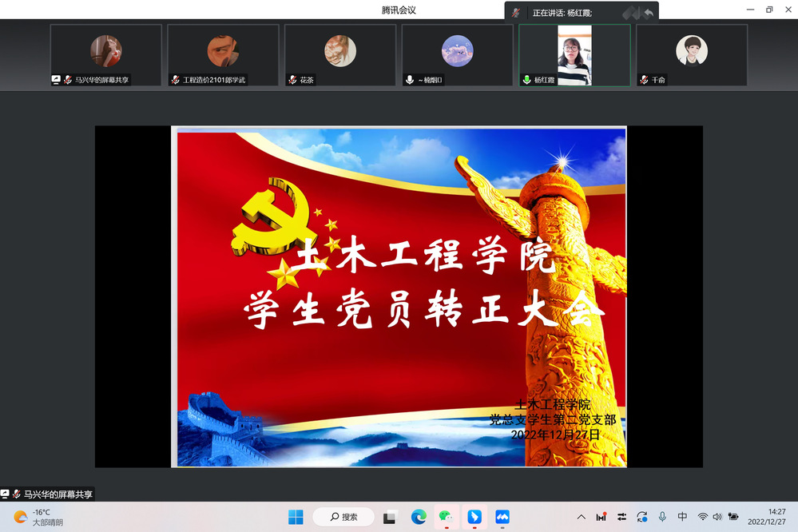Open Wi-Fi network quick settings
The image size is (798, 532).
(703, 517)
